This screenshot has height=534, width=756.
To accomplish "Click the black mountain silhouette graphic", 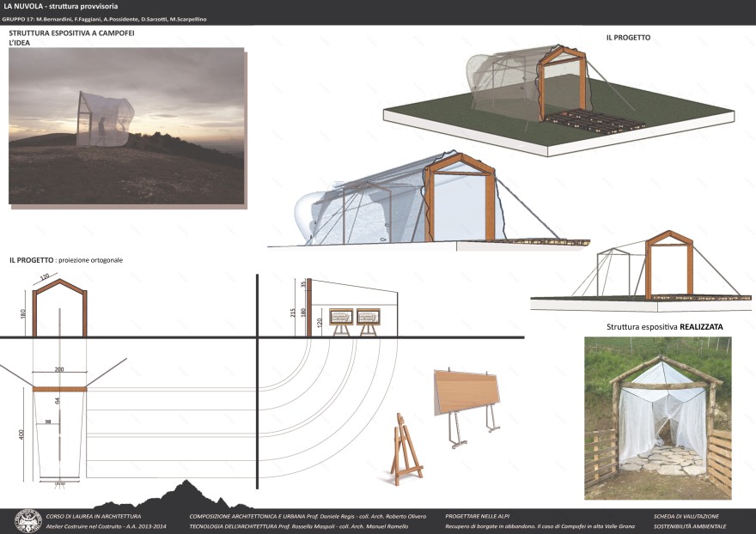I will tap(180, 495).
